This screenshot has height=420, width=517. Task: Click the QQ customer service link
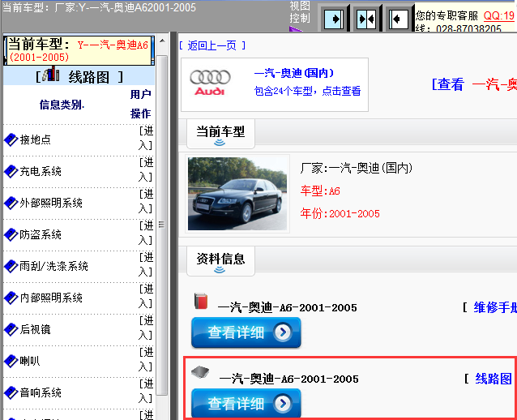click(x=499, y=15)
